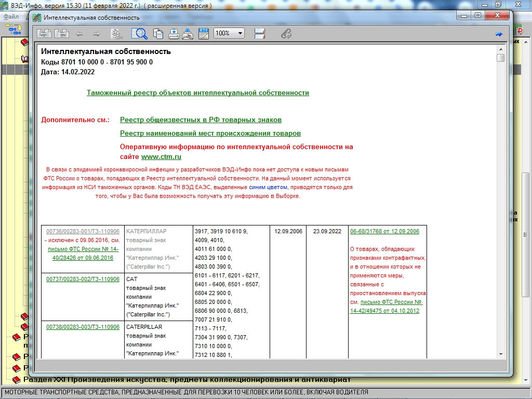The image size is (532, 399).
Task: Click the code line 7113 - 7117
Action: click(210, 328)
